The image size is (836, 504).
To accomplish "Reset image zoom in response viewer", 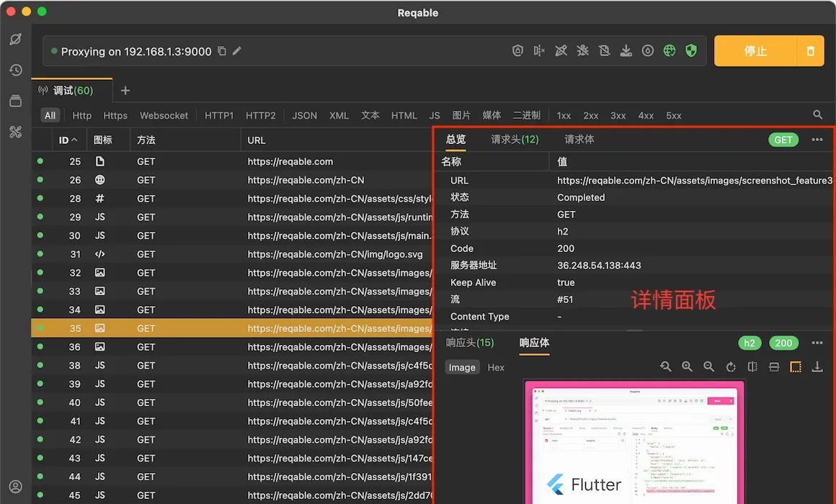I will click(665, 366).
